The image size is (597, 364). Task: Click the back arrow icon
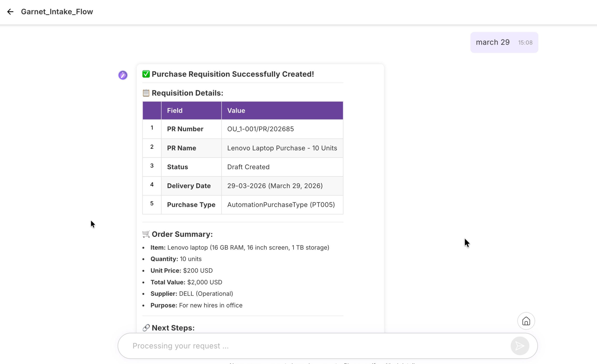[10, 12]
